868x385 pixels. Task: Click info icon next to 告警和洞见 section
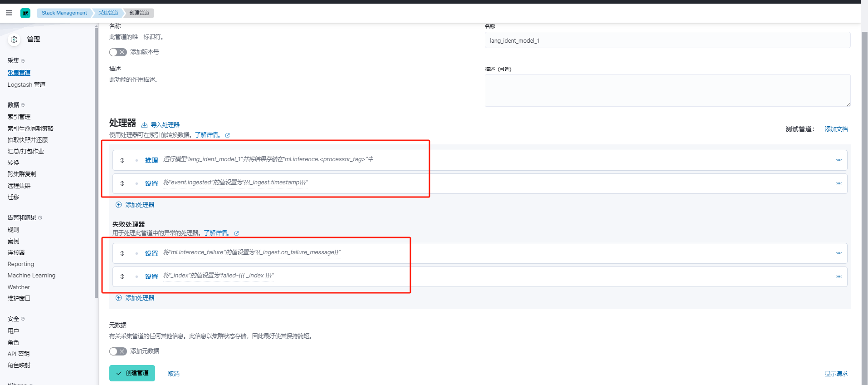40,218
